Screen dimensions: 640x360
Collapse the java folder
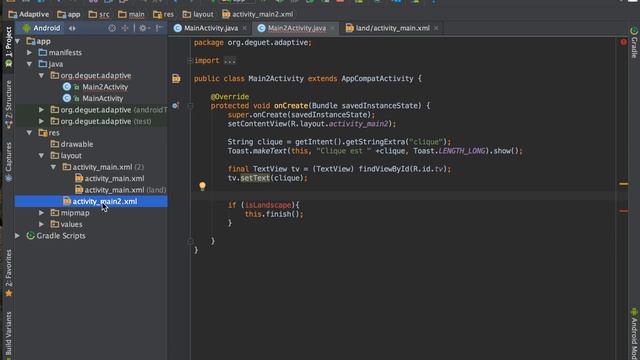(29, 64)
